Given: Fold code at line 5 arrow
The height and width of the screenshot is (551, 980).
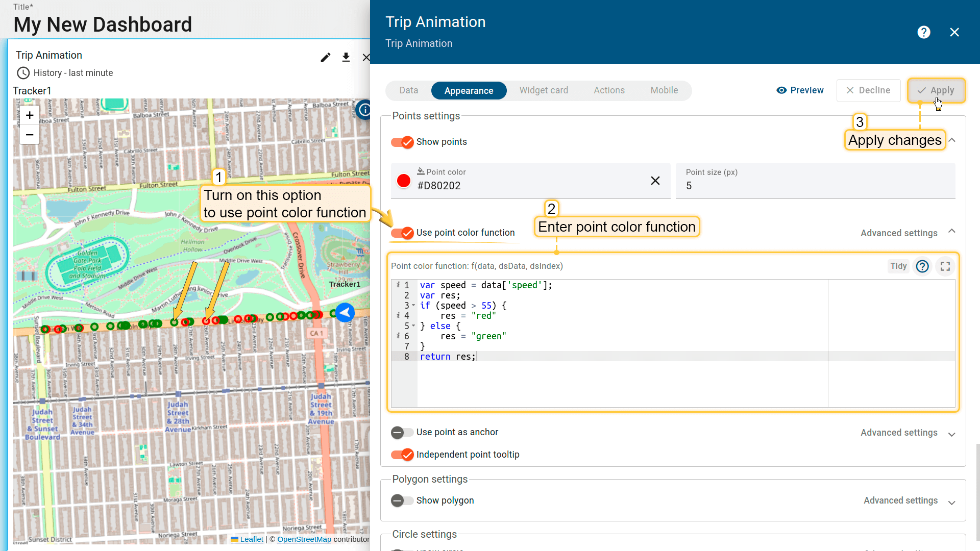Looking at the screenshot, I should [x=413, y=326].
